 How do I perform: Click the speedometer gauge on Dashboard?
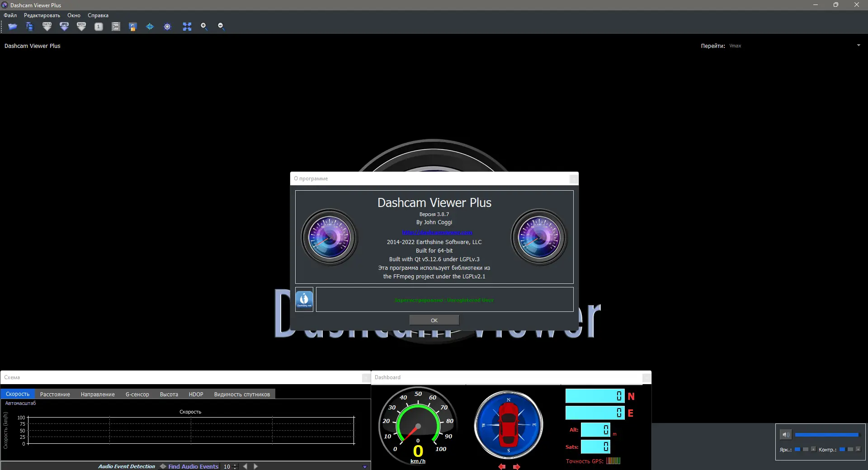pos(418,426)
